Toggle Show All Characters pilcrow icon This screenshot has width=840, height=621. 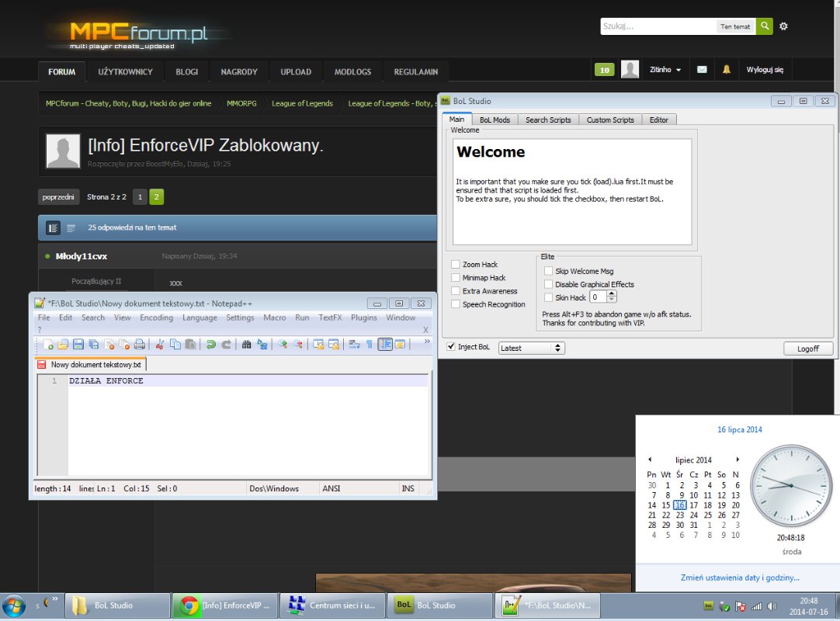coord(369,344)
